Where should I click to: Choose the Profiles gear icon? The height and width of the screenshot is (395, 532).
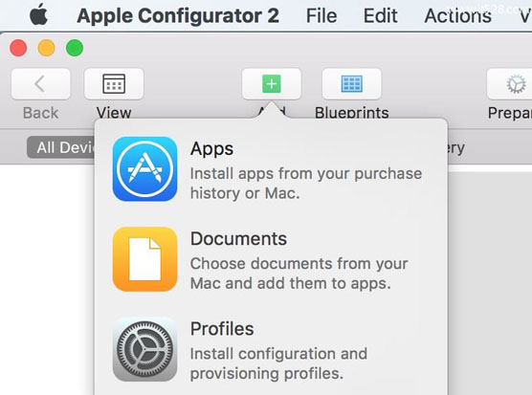pos(144,349)
